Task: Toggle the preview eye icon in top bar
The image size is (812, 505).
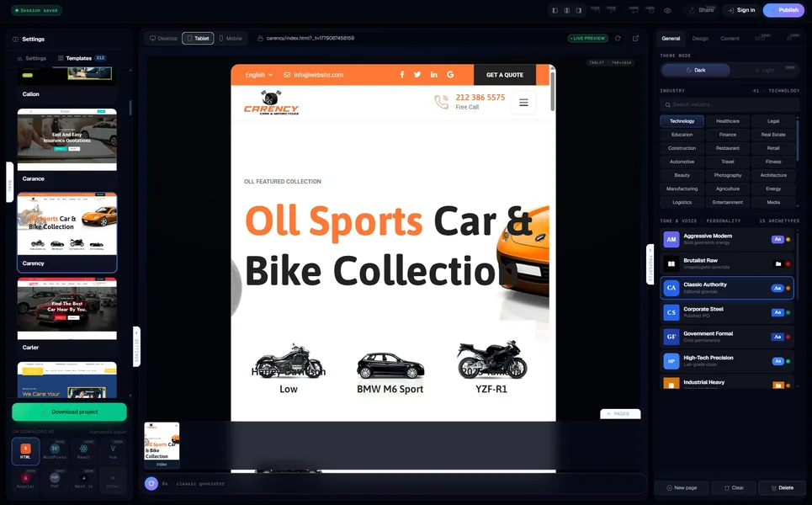Action: coord(667,10)
